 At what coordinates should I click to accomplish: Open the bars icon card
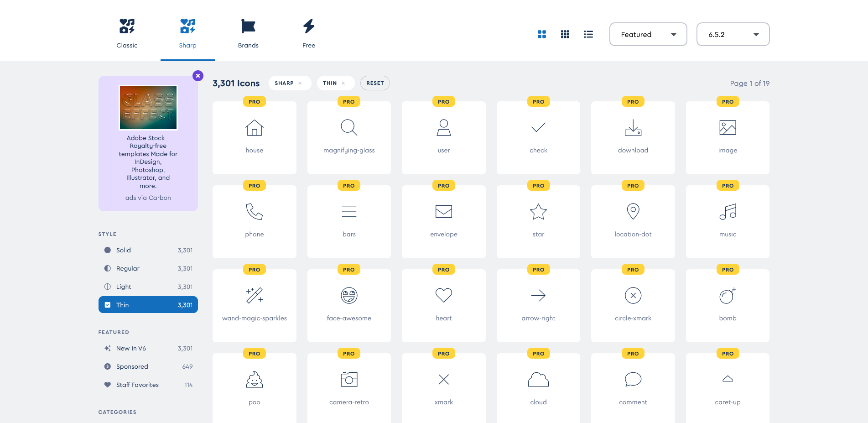point(349,221)
